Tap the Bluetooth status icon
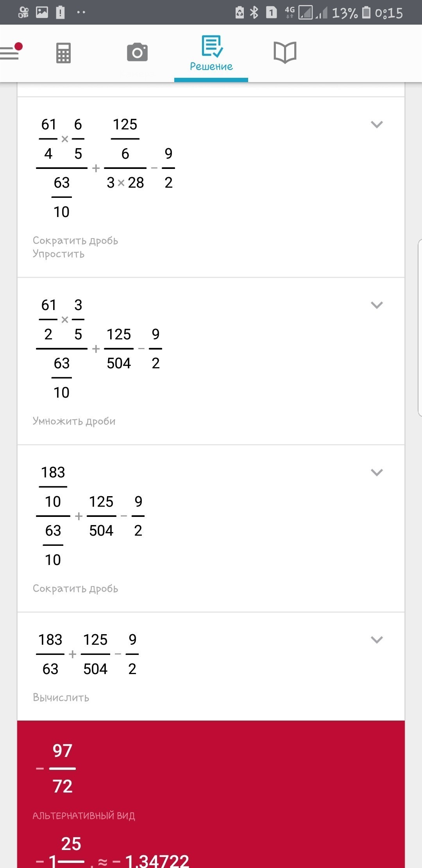The image size is (422, 868). (x=254, y=13)
